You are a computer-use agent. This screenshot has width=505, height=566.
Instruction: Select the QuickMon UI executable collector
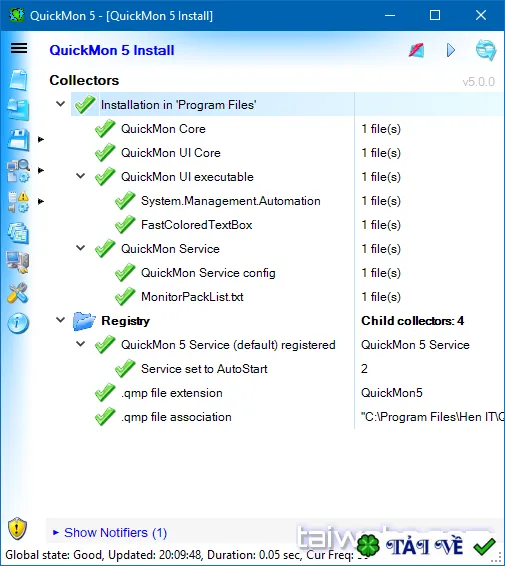(187, 177)
